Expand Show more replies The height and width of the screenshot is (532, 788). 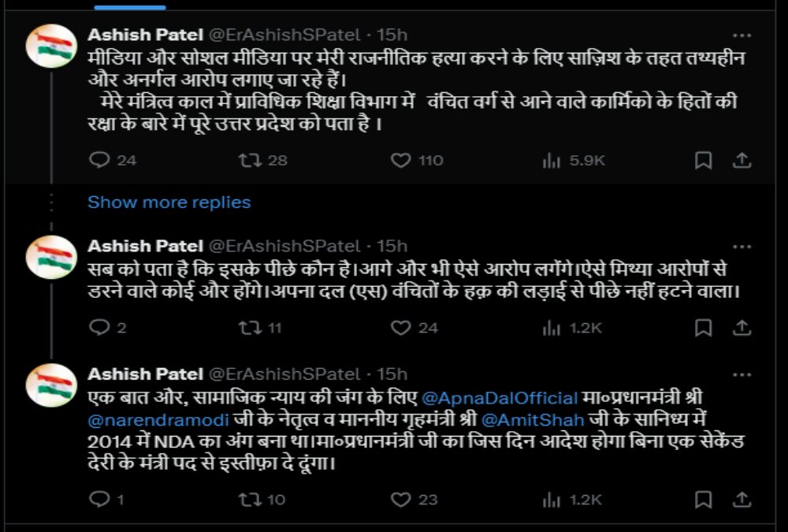[169, 203]
